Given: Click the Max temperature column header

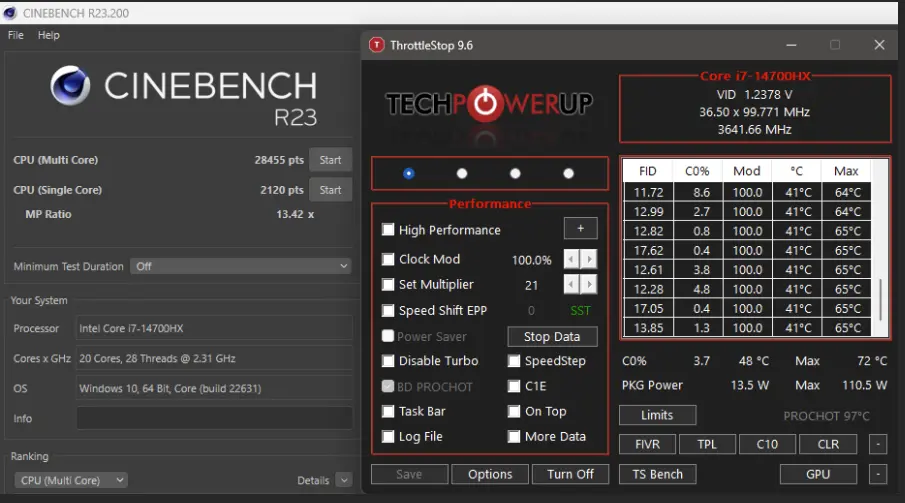Looking at the screenshot, I should [846, 171].
